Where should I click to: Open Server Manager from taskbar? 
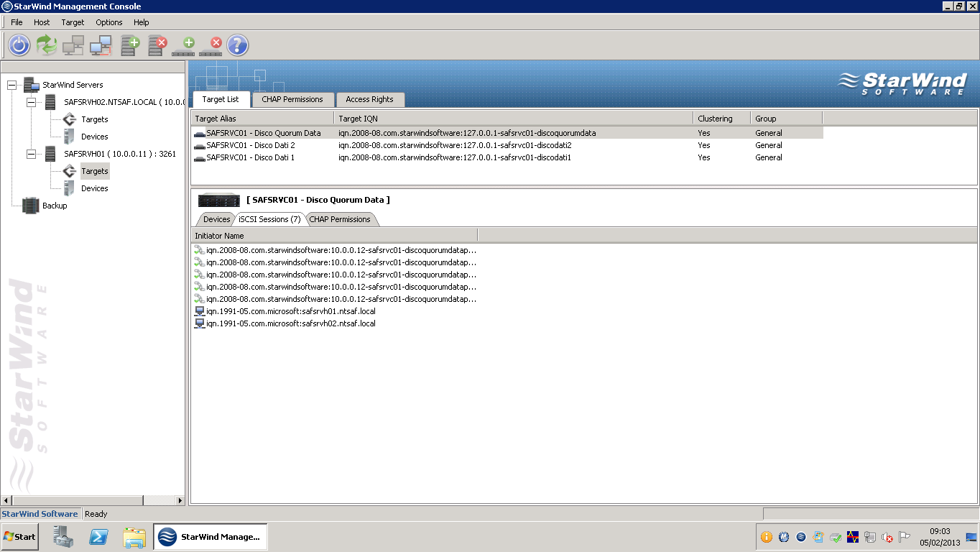pos(63,537)
